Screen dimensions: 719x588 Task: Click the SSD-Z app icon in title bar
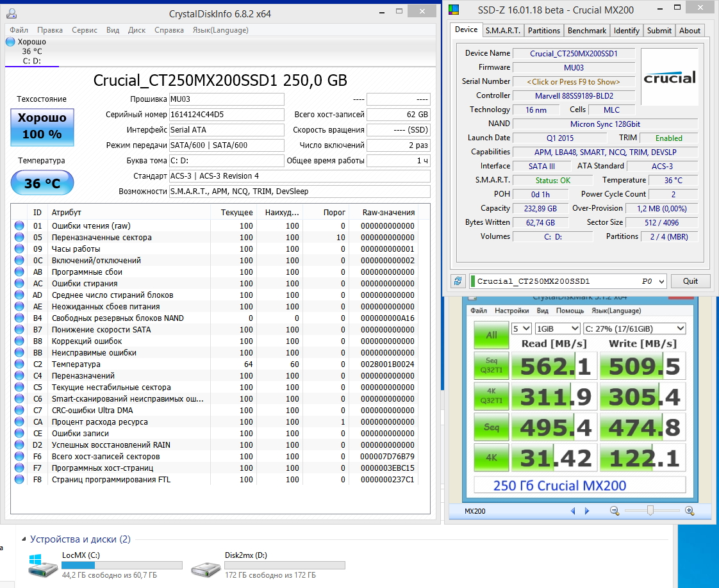(x=454, y=10)
